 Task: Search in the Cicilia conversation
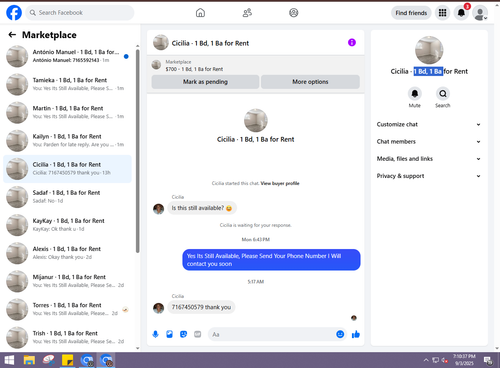click(x=443, y=94)
